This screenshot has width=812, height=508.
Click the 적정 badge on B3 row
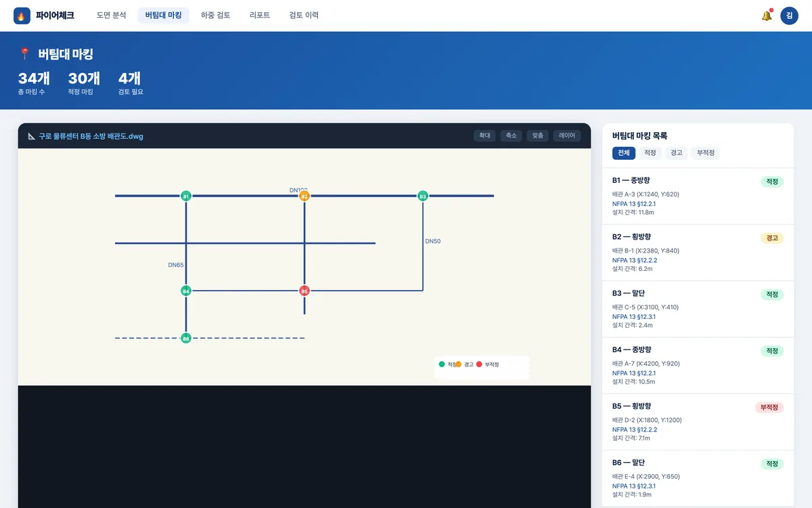tap(772, 295)
